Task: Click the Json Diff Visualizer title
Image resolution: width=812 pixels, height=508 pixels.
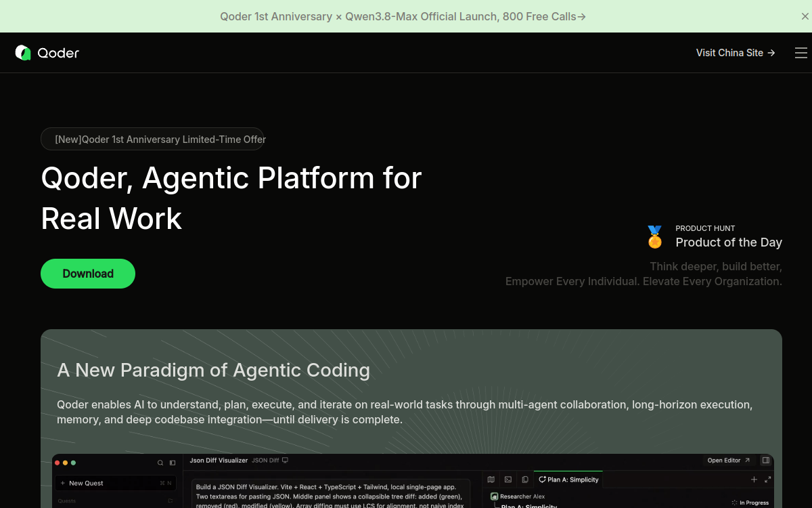Action: tap(219, 461)
